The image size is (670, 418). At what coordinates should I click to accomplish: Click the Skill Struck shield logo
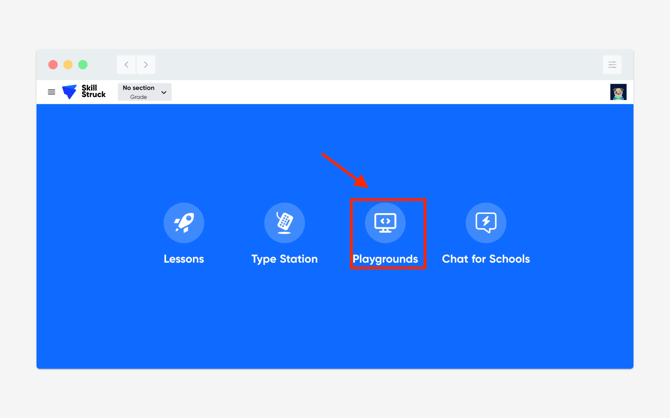click(69, 92)
